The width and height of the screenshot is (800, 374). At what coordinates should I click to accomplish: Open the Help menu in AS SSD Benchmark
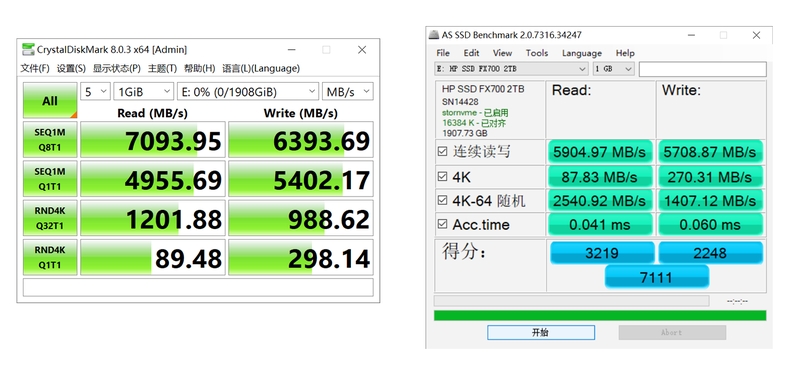coord(625,53)
